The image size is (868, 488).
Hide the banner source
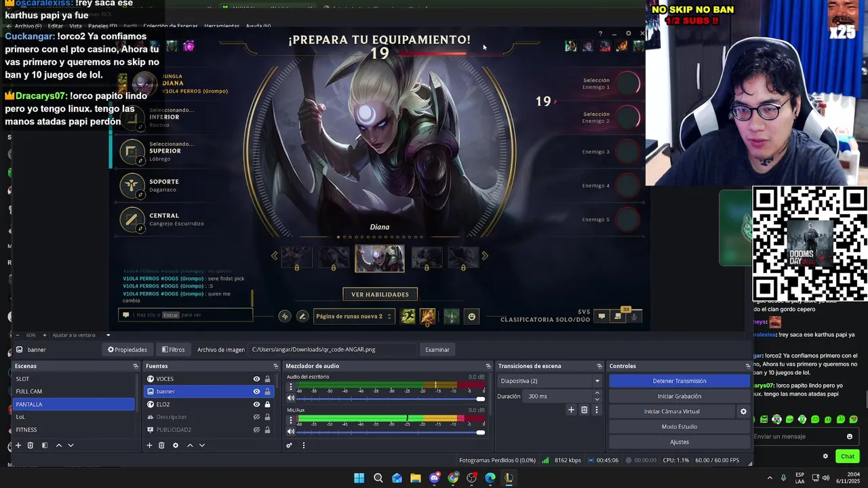click(x=256, y=392)
